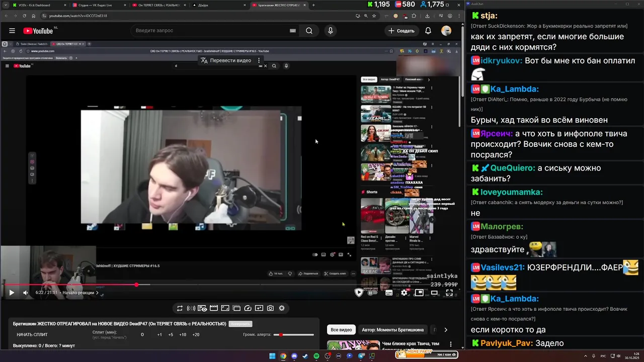Screen dimensions: 644x362
Task: Open Chrome from the taskbar
Action: (x=283, y=356)
